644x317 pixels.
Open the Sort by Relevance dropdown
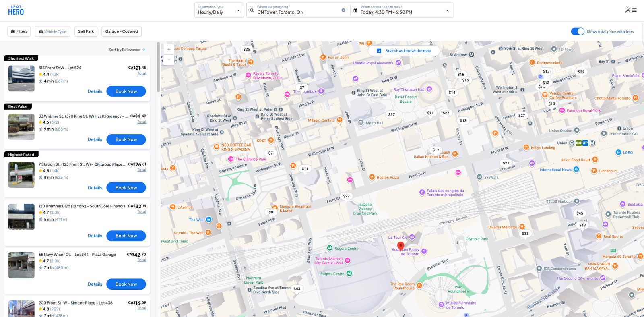(127, 50)
